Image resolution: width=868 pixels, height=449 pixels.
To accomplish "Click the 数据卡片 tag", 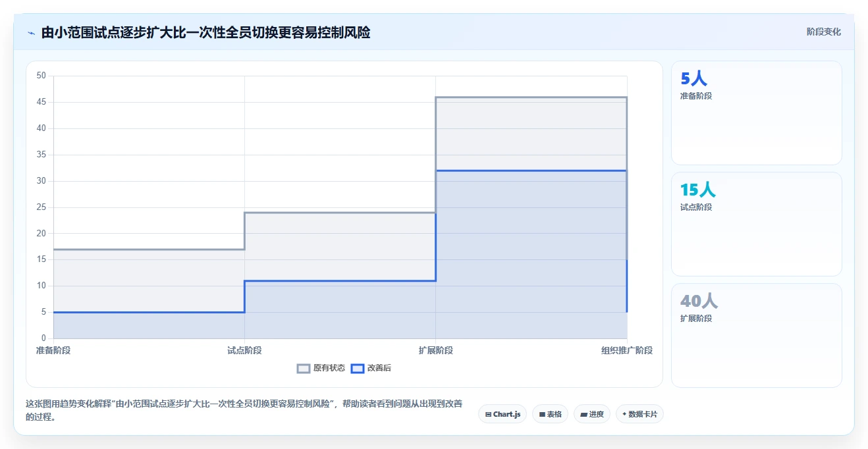I will (639, 414).
